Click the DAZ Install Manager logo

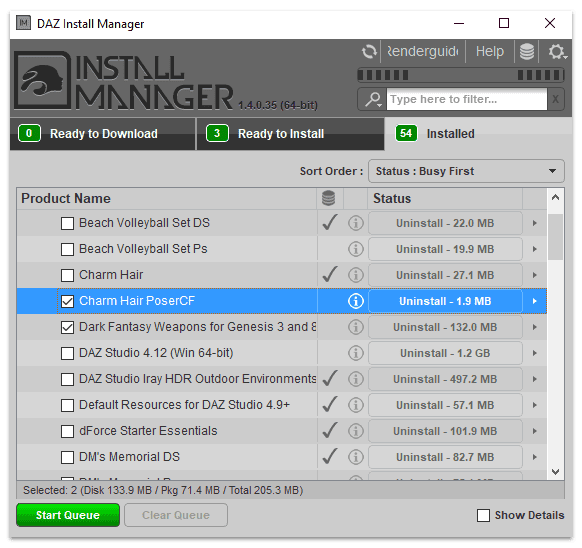tap(42, 80)
